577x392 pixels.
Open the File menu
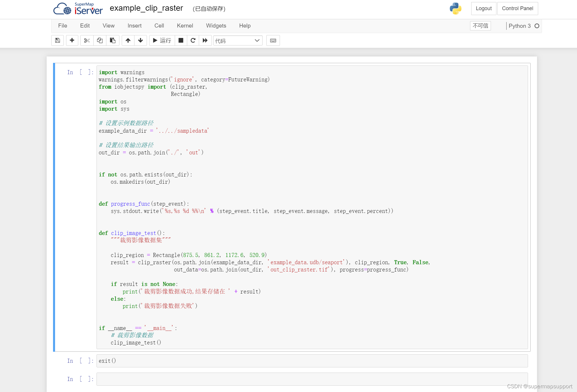coord(63,26)
